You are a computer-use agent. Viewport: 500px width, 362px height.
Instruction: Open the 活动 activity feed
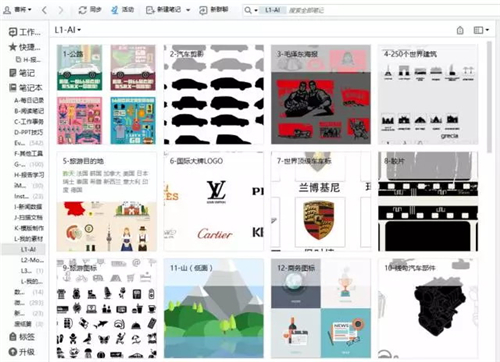(x=123, y=10)
